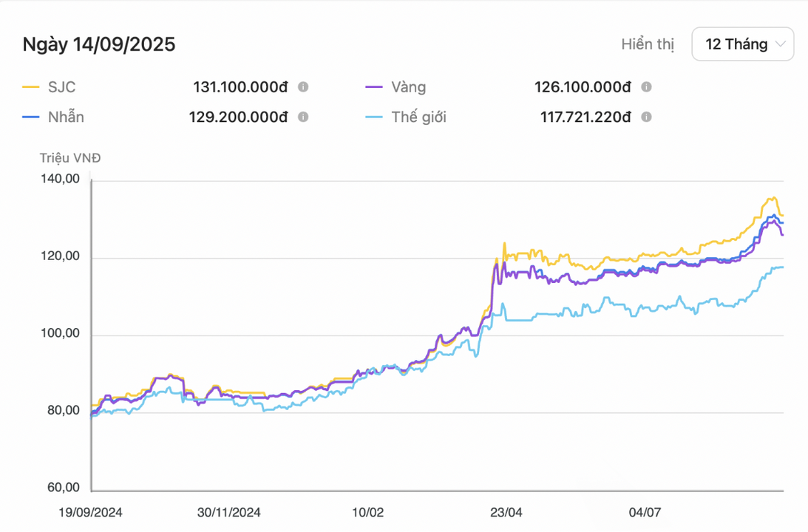
Task: Click info icon next to SJC price
Action: (x=303, y=87)
